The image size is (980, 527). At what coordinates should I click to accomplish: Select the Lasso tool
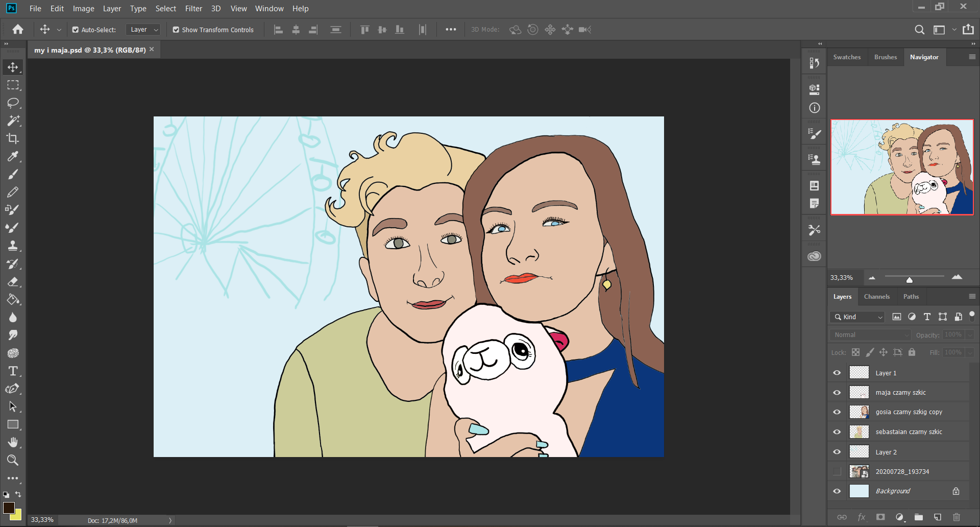coord(13,103)
